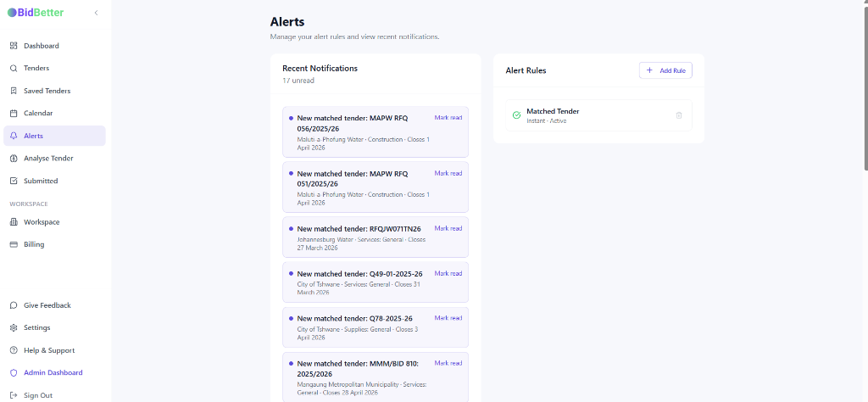Open notification RFQJW071TN26
This screenshot has width=868, height=402.
point(376,237)
